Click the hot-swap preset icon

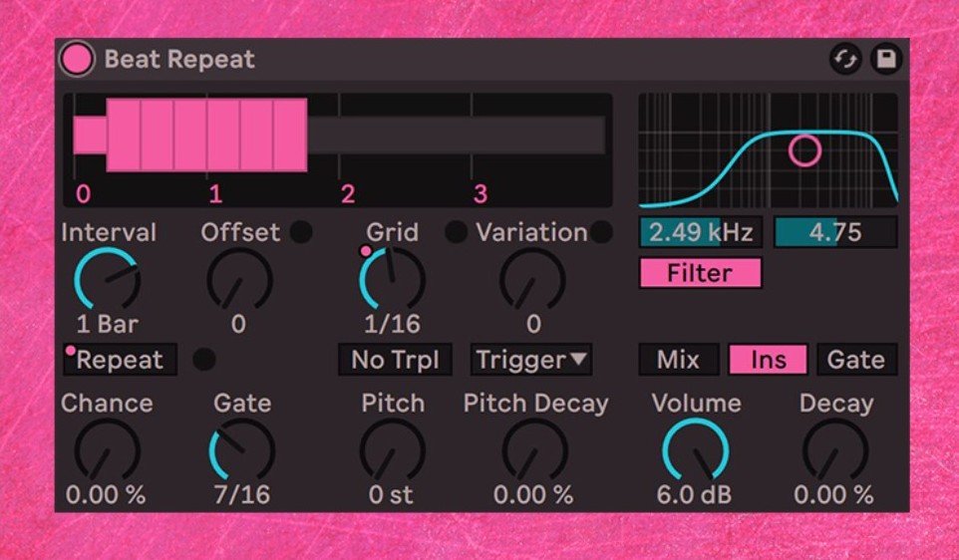[x=845, y=60]
